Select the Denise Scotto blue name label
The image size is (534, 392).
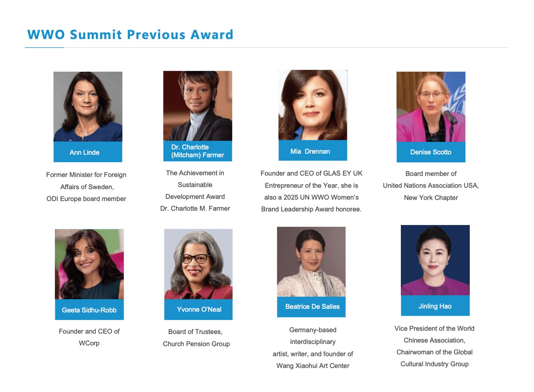click(431, 152)
